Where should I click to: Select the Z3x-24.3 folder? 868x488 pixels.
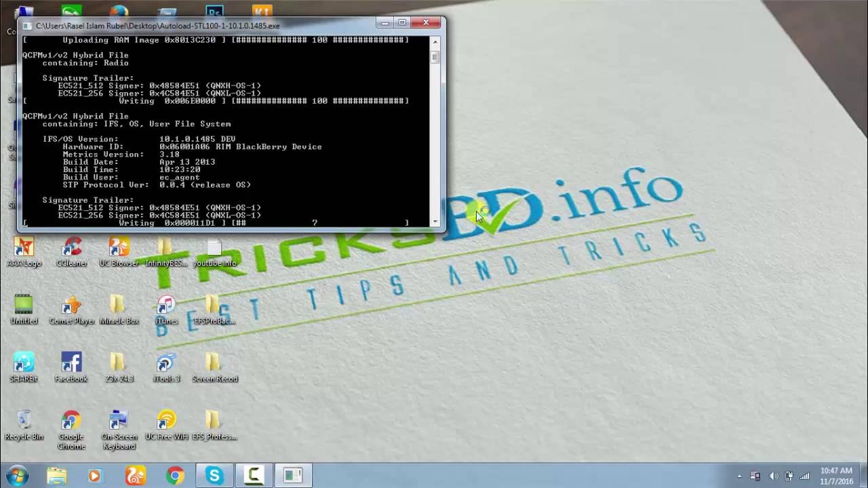click(x=119, y=367)
